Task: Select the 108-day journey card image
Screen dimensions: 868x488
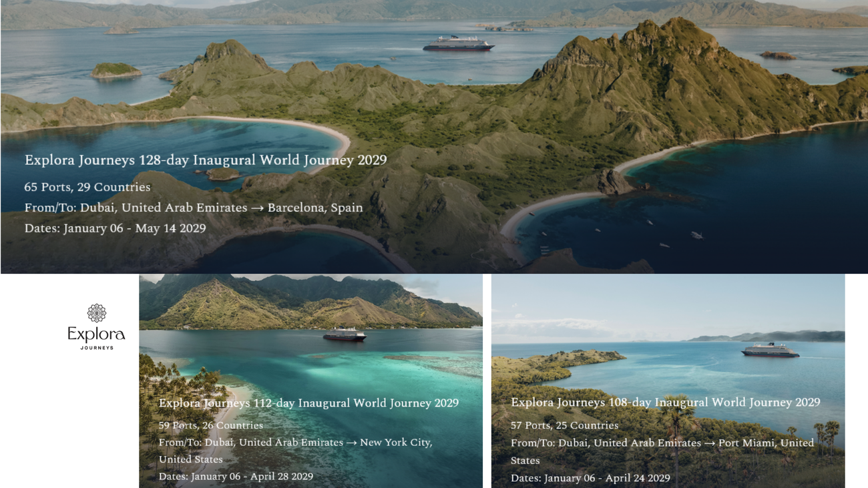Action: pyautogui.click(x=668, y=381)
